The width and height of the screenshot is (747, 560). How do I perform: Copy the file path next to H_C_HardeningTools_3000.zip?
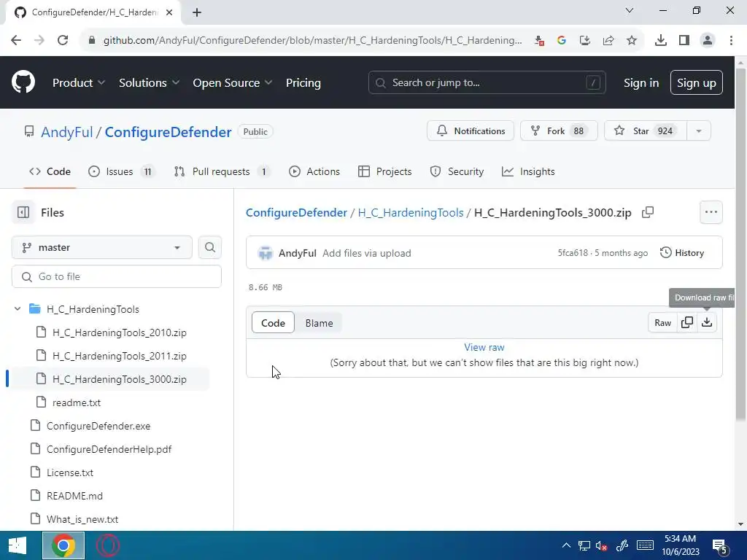[648, 212]
